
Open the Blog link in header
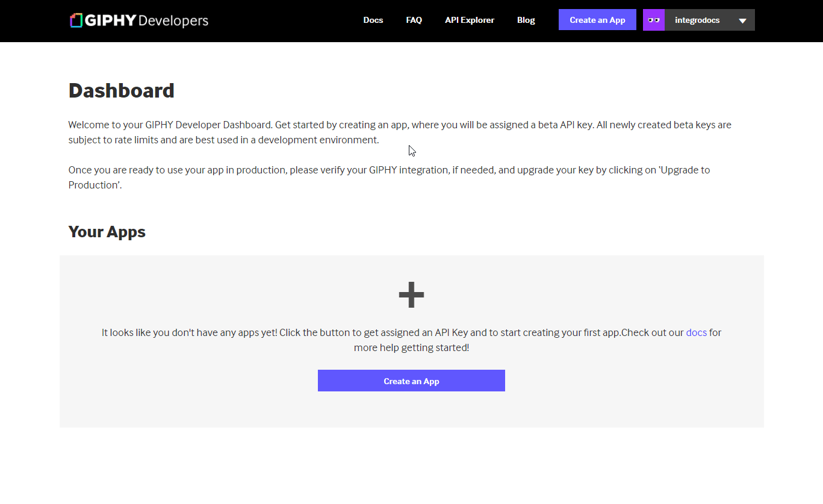(526, 20)
